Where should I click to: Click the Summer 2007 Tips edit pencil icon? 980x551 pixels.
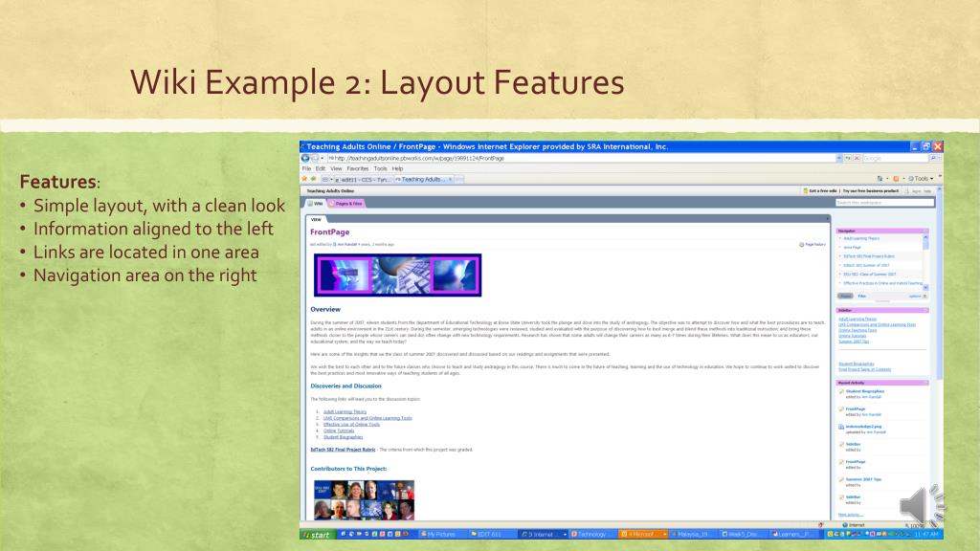click(x=841, y=480)
